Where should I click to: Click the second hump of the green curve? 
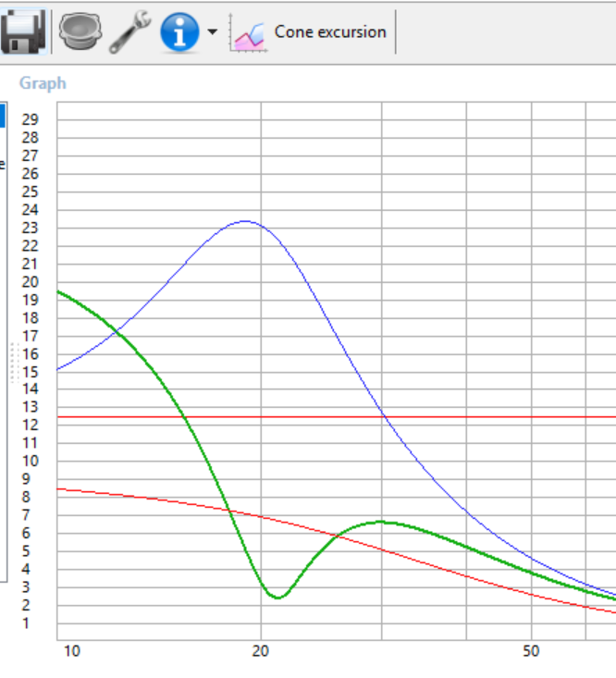382,523
